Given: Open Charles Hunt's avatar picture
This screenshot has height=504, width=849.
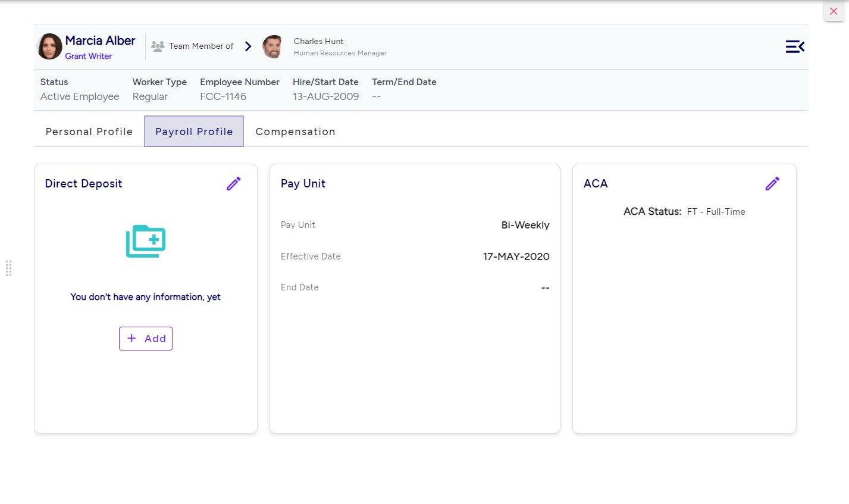Looking at the screenshot, I should point(272,46).
